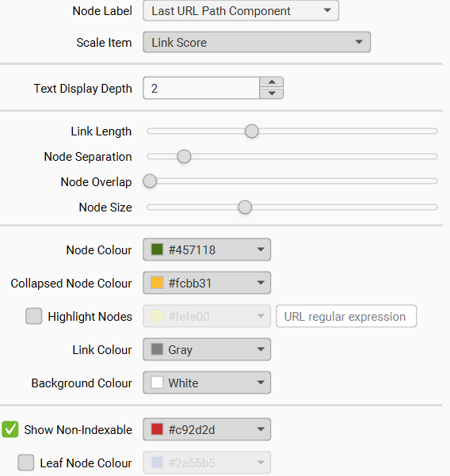Open the Node Label dropdown
The image size is (450, 476).
[x=241, y=11]
